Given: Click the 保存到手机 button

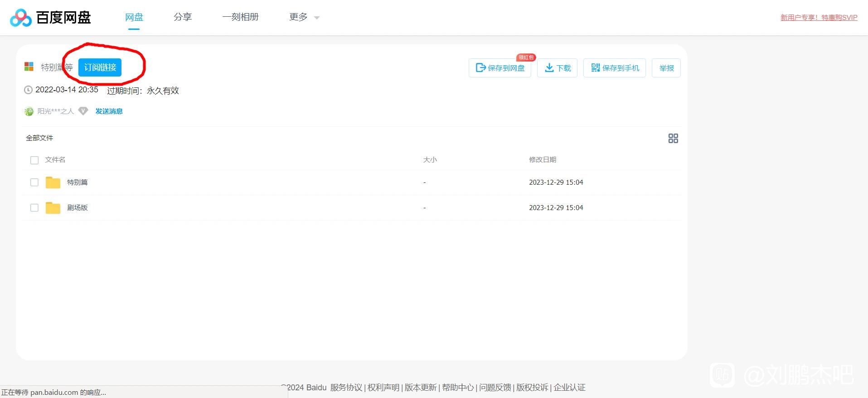Looking at the screenshot, I should coord(615,68).
